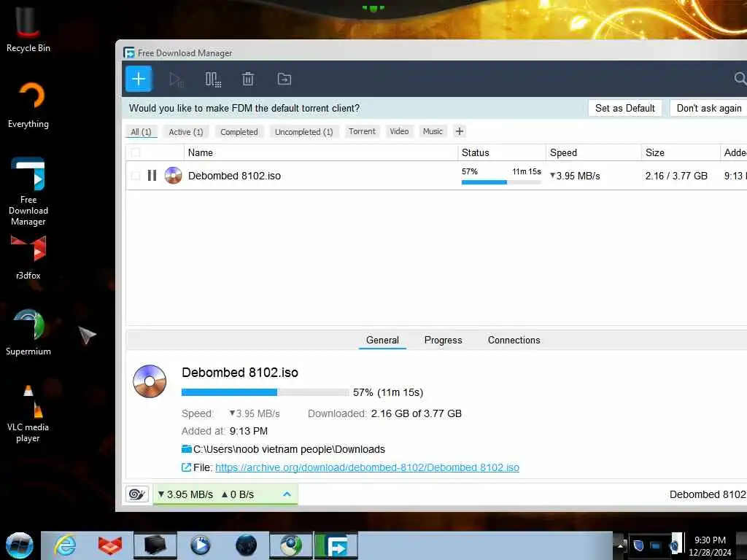
Task: Pause the Debombed 8102.iso download row
Action: [x=152, y=176]
